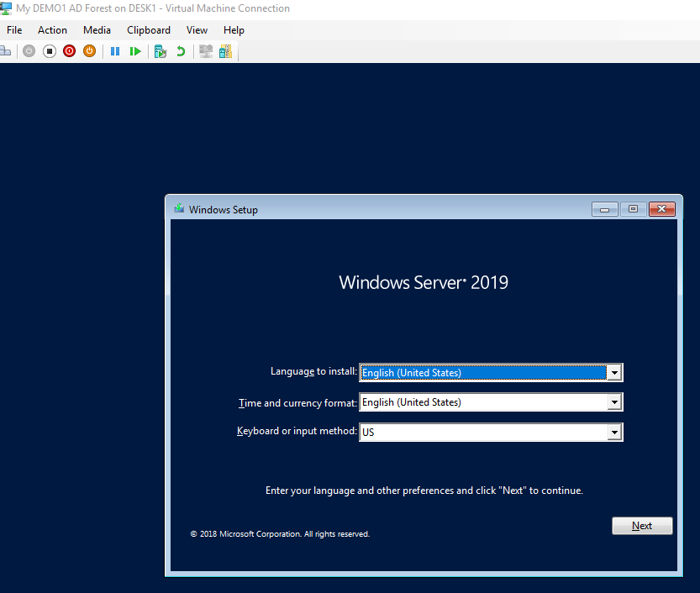The image size is (700, 593).
Task: Click the Enhanced Session icon
Action: pyautogui.click(x=205, y=51)
